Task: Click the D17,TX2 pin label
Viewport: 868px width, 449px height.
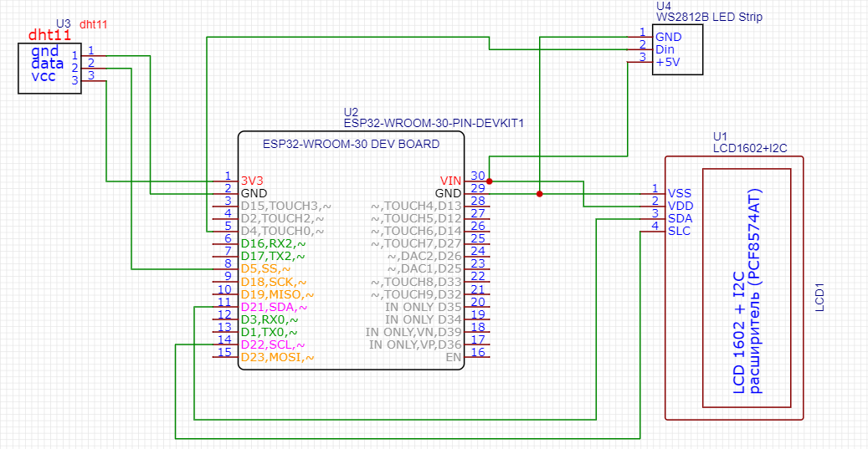Action: 273,257
